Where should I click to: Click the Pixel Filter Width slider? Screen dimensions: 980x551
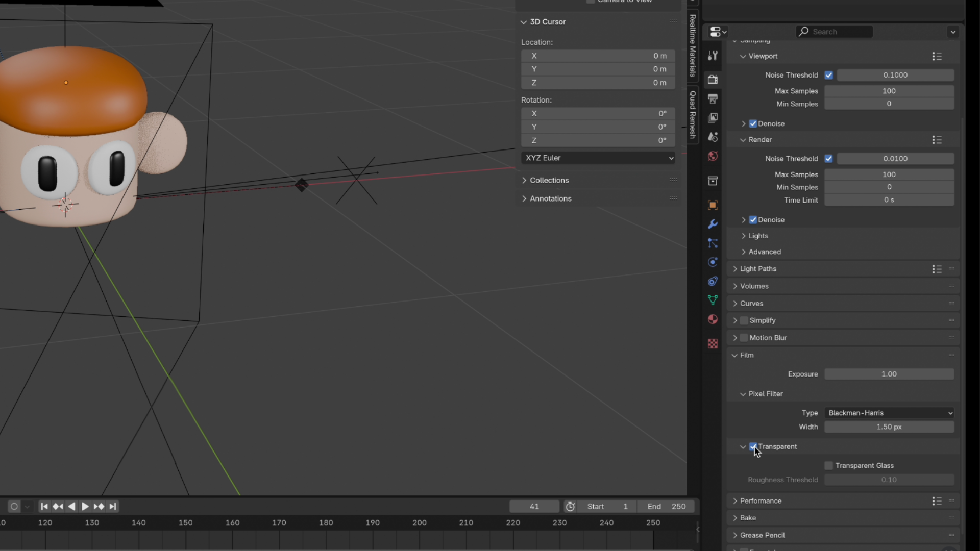point(889,427)
